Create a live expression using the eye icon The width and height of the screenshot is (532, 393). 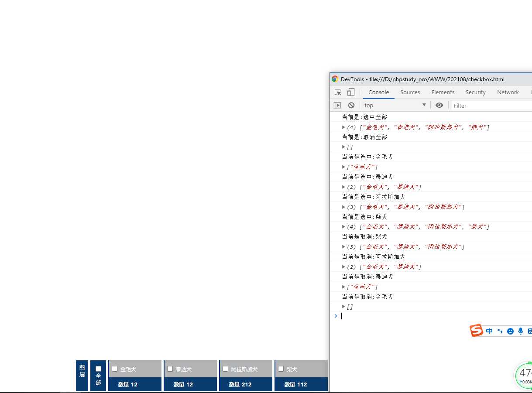(439, 105)
